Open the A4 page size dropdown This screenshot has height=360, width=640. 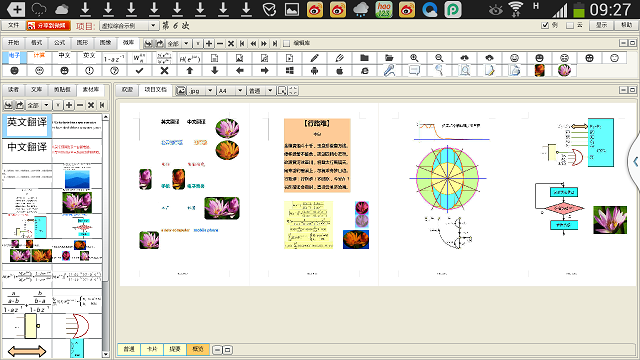[231, 91]
